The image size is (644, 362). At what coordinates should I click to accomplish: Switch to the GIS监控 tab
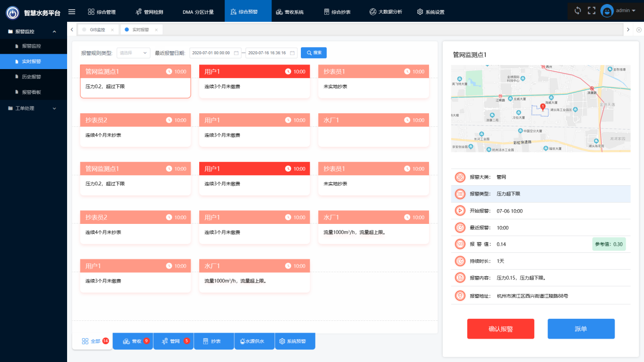coord(97,30)
